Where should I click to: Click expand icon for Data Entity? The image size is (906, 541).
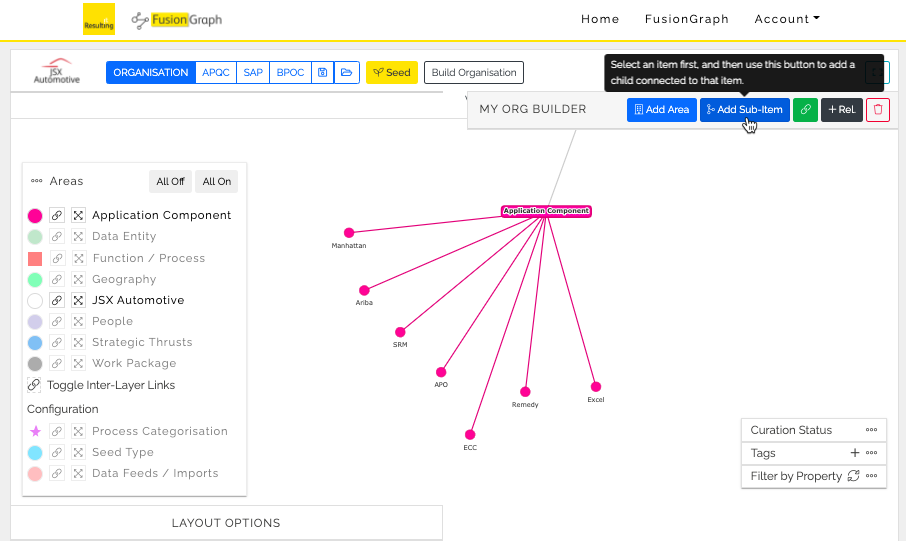78,236
